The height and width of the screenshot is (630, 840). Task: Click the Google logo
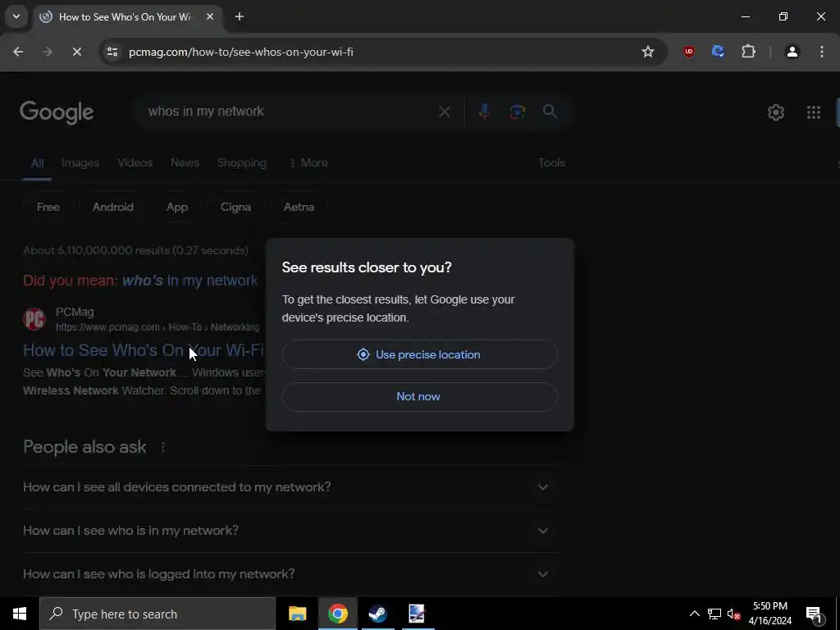(x=57, y=112)
